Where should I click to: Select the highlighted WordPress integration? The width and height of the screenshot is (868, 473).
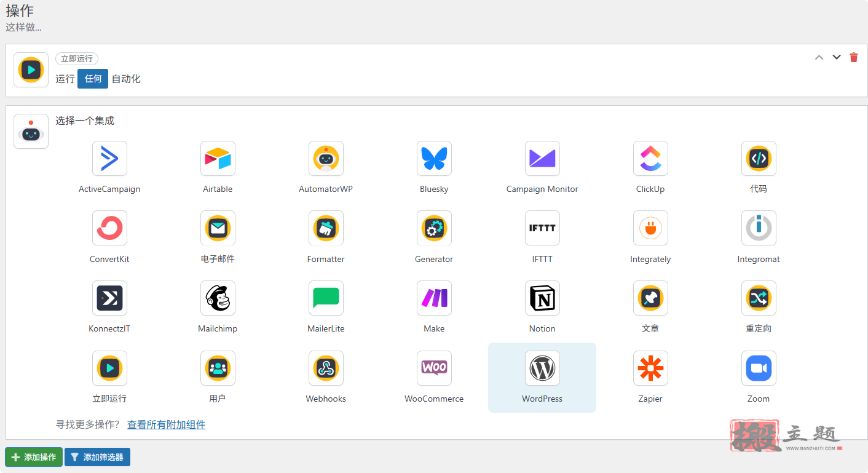click(542, 377)
